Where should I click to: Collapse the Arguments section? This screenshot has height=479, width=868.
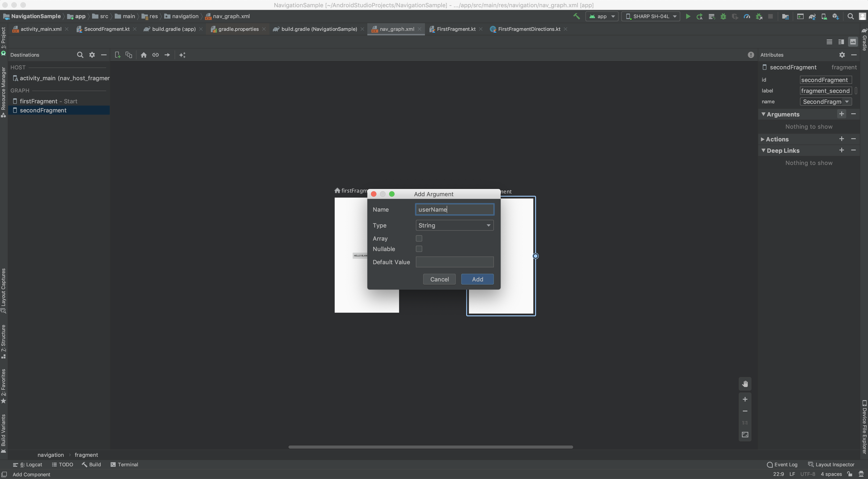point(763,114)
